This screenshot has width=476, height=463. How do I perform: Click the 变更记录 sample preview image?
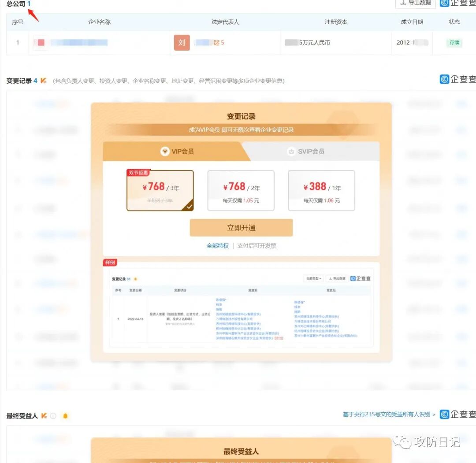tap(242, 307)
